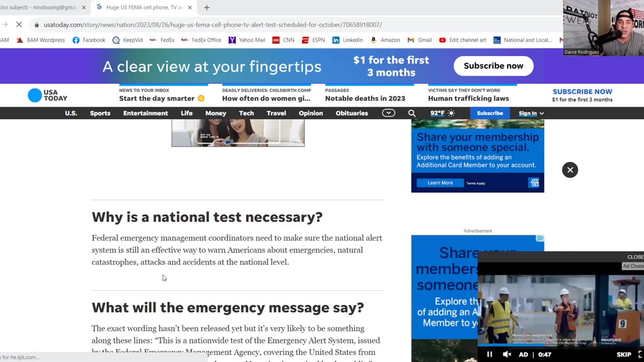644x362 pixels.
Task: Click the video ad progress bar
Action: (560, 346)
